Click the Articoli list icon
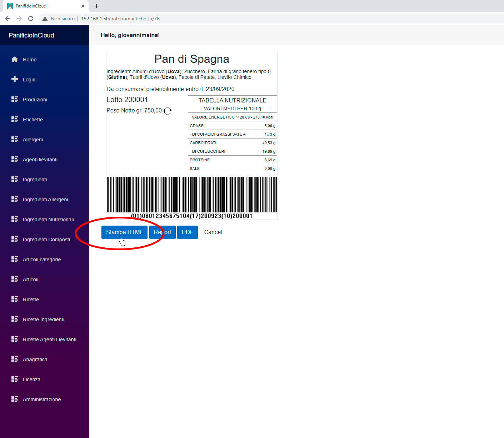 click(x=15, y=279)
